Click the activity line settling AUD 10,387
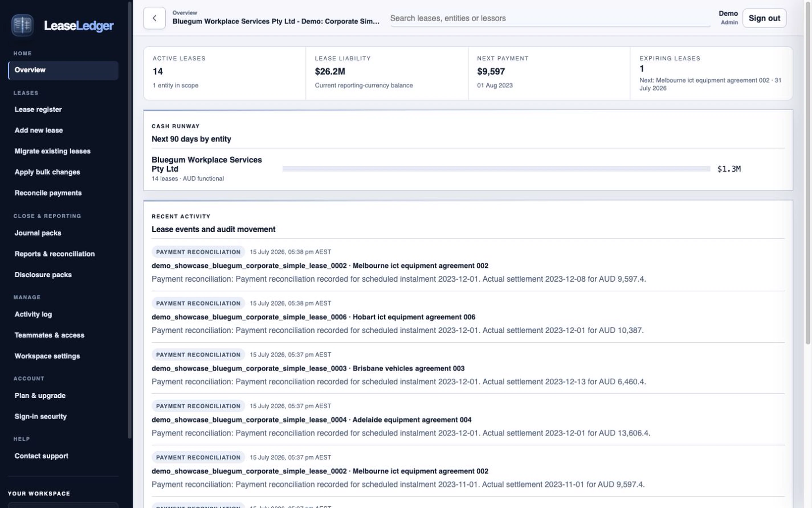Screen dimensions: 812x508 (398, 330)
